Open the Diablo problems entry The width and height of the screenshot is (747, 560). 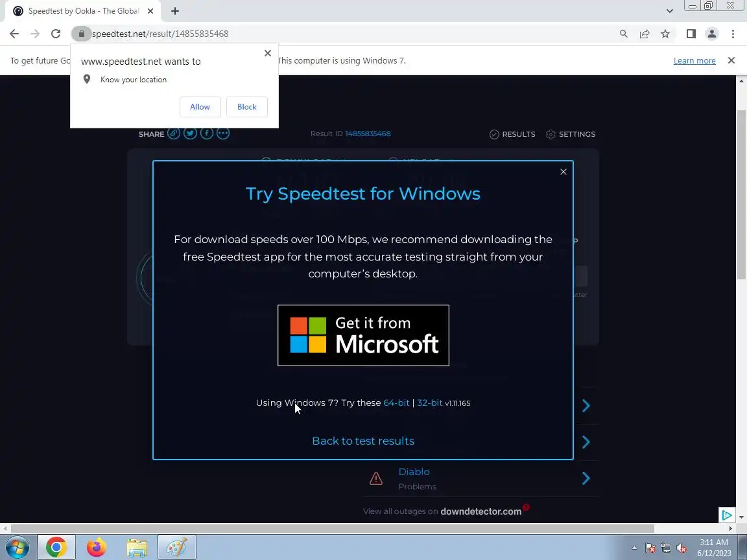click(x=414, y=471)
